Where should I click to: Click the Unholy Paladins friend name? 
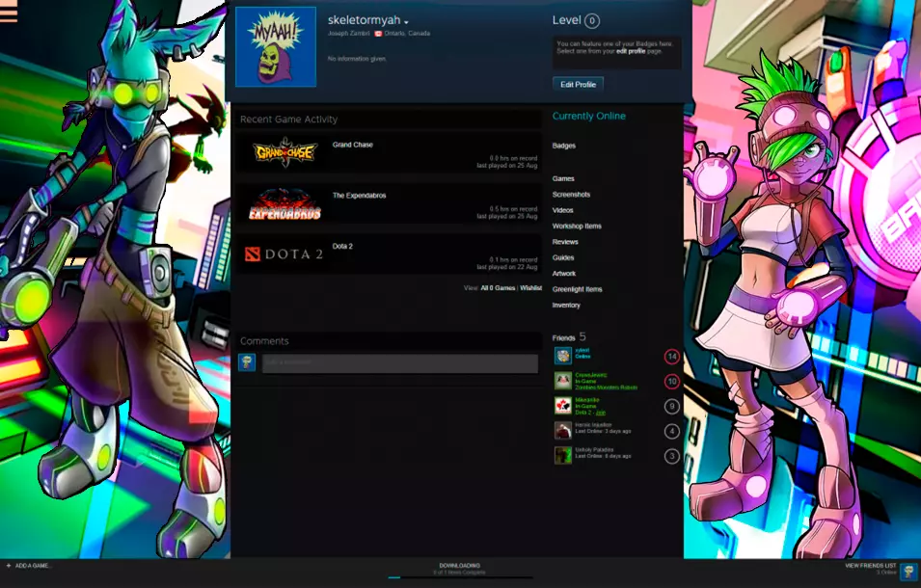(x=593, y=449)
